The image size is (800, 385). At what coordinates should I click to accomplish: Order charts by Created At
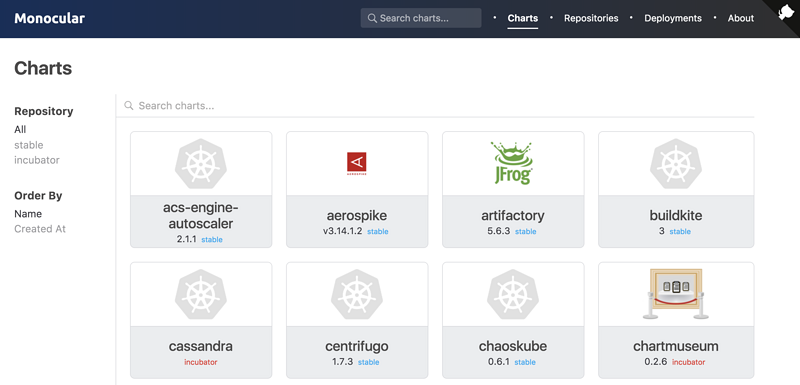click(40, 229)
